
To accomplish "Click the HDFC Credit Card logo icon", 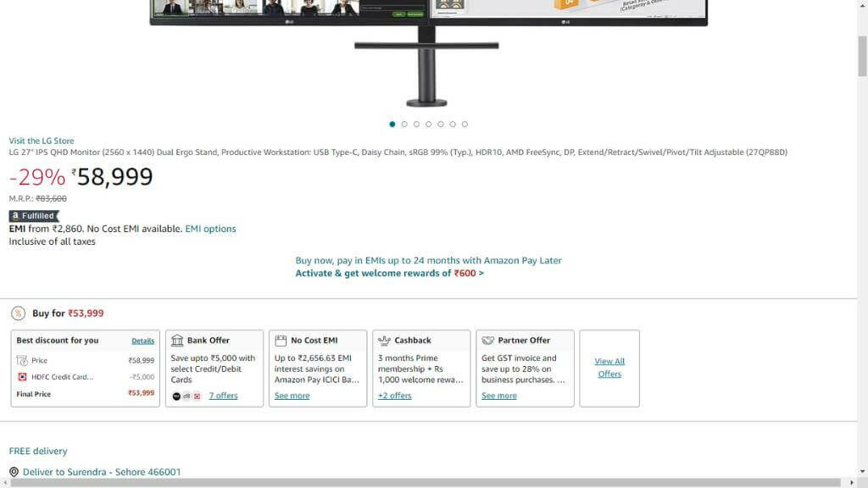I will tap(22, 377).
